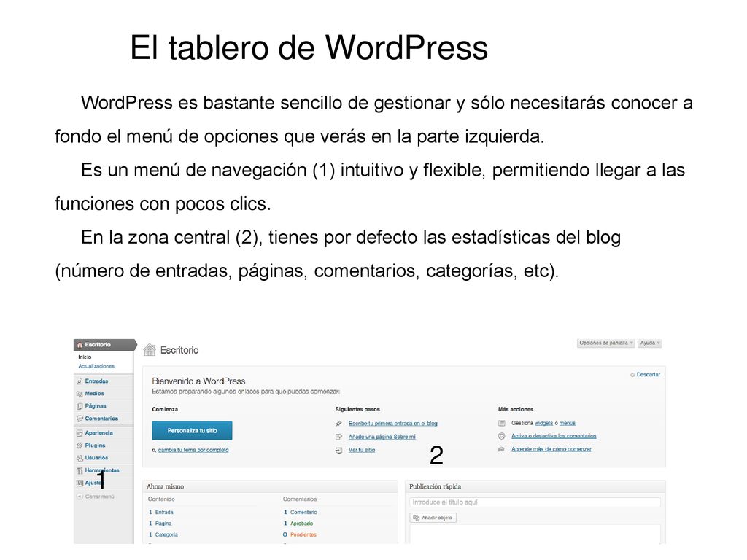
Task: Follow the cambia tu tema por completo link
Action: (193, 450)
